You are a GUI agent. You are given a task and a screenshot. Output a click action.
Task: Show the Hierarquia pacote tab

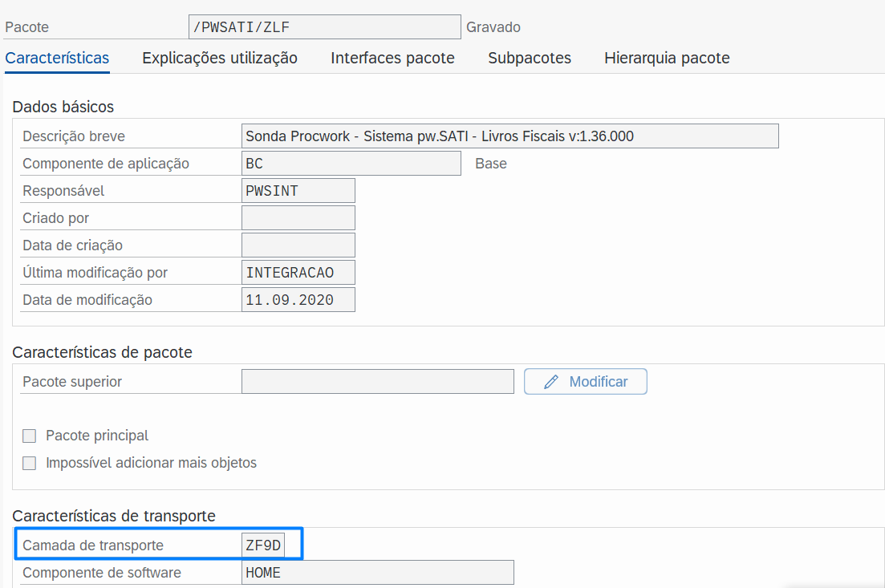pos(667,58)
